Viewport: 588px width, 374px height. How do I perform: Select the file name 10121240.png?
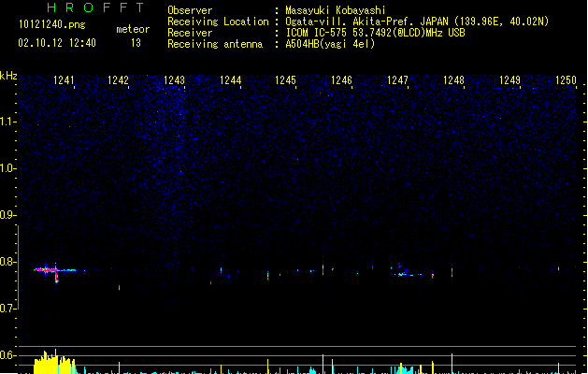(x=52, y=24)
